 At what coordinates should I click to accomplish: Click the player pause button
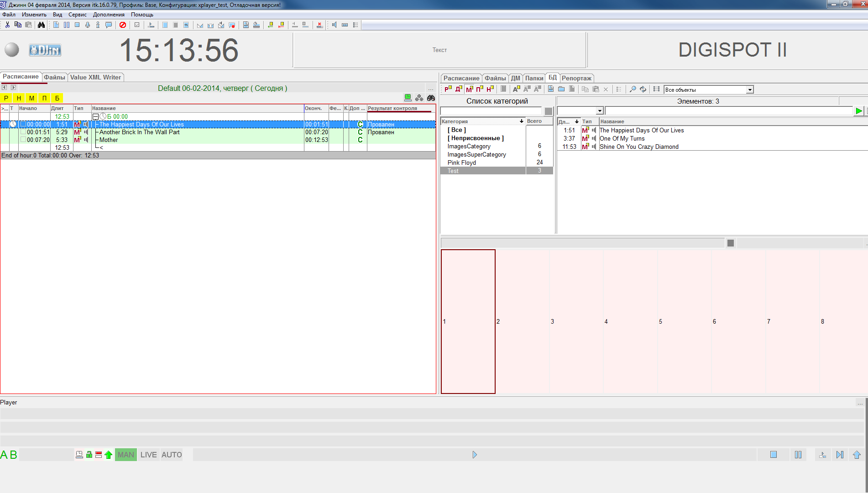tap(798, 455)
